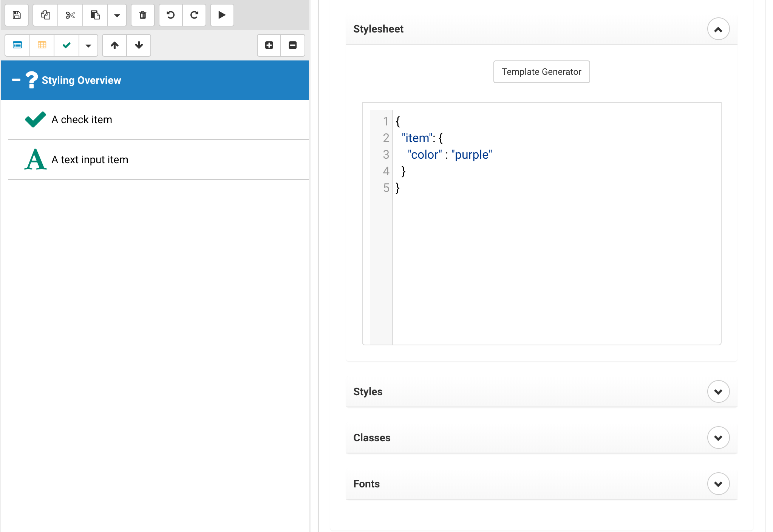Move selected item down

[139, 45]
